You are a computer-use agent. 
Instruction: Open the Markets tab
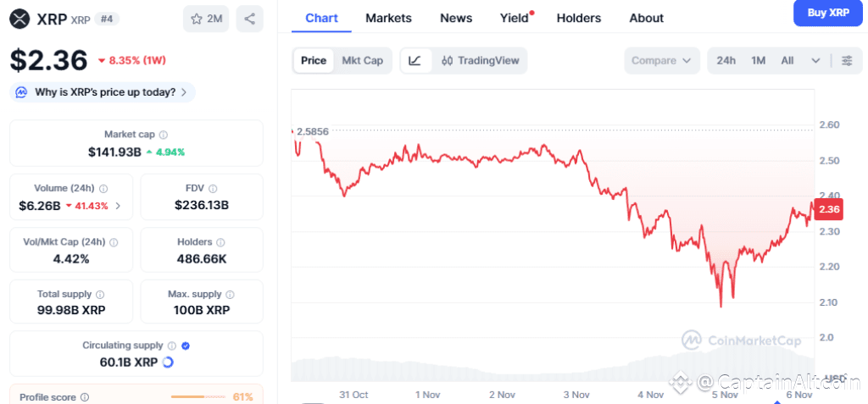(388, 18)
